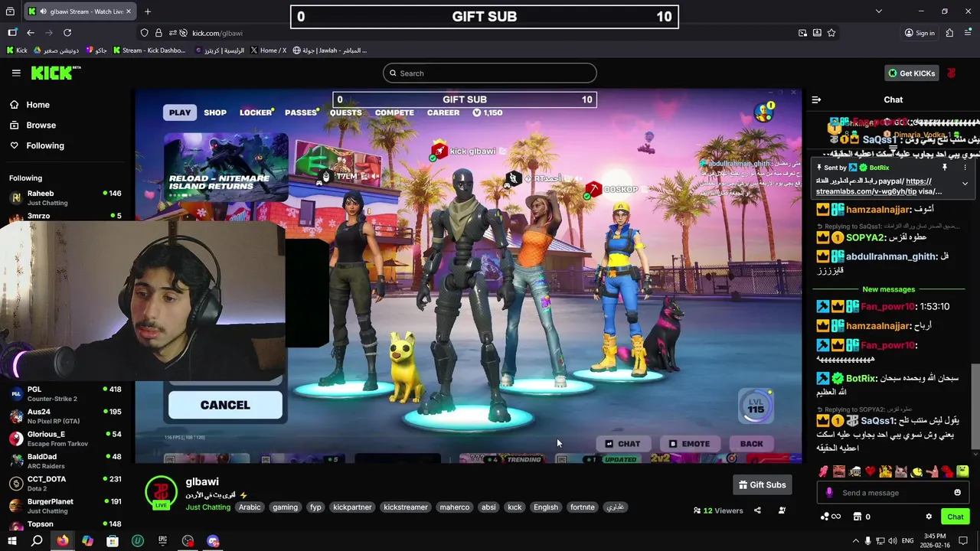This screenshot has height=551, width=980.
Task: Expand the pinned BotRix message chevron
Action: [x=965, y=184]
